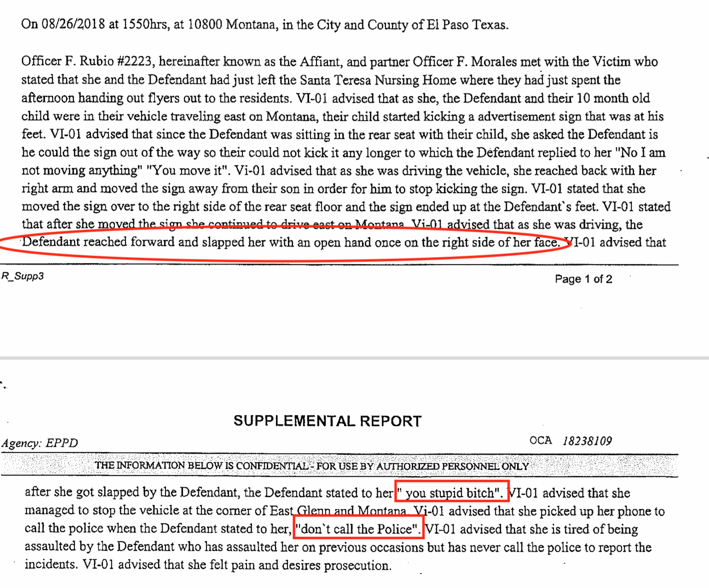Image resolution: width=709 pixels, height=588 pixels.
Task: Click 'East Glenn and Montana' text
Action: (x=338, y=511)
